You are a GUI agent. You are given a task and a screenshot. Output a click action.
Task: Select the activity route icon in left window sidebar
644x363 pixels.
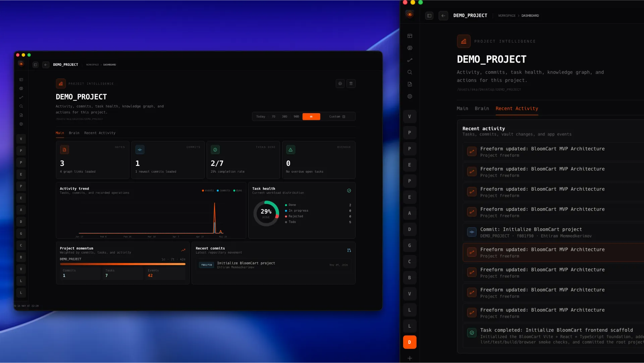21,97
